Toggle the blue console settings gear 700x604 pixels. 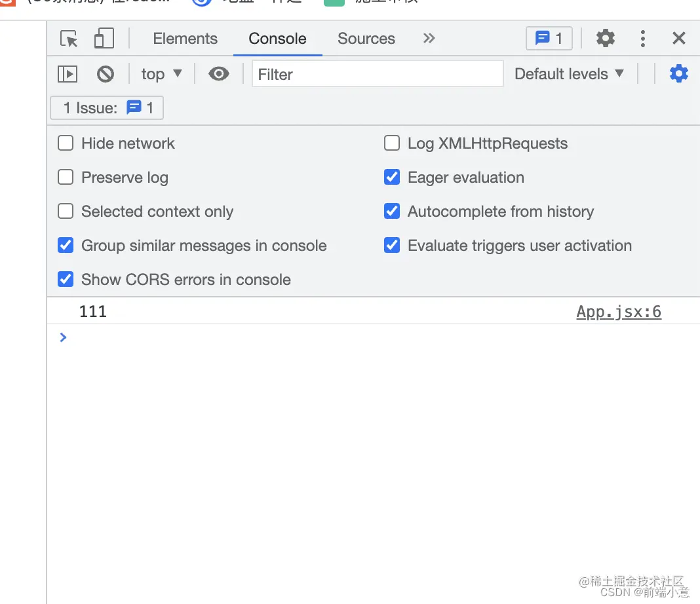pos(678,73)
